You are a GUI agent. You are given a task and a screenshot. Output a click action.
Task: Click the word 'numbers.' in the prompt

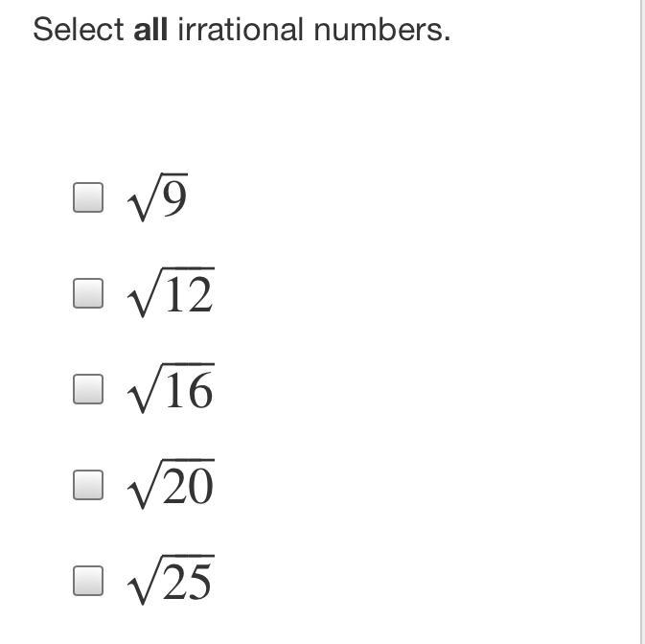click(x=382, y=30)
